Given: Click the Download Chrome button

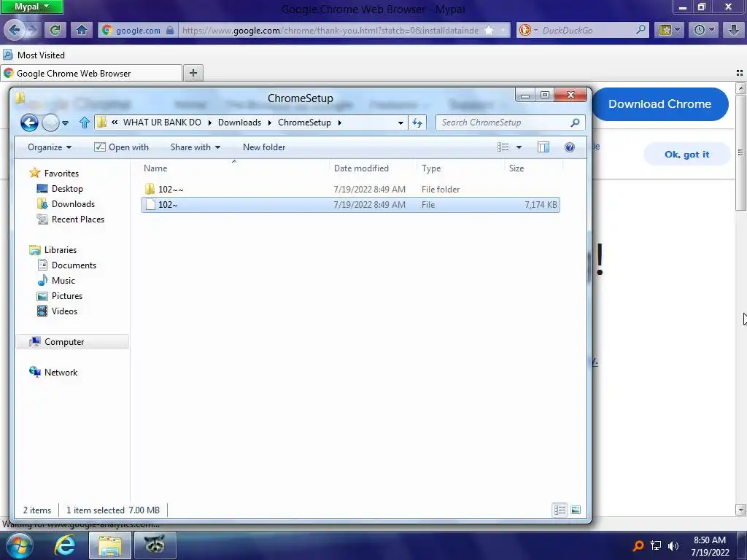Looking at the screenshot, I should (x=659, y=104).
